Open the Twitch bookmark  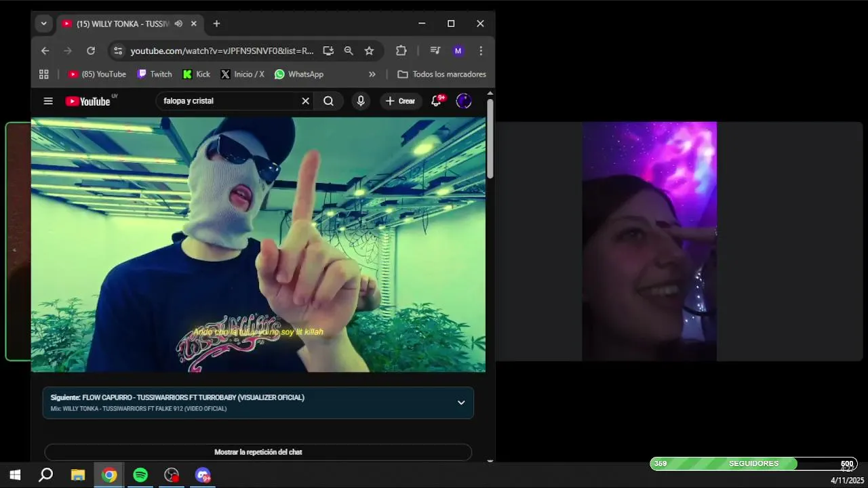(155, 75)
